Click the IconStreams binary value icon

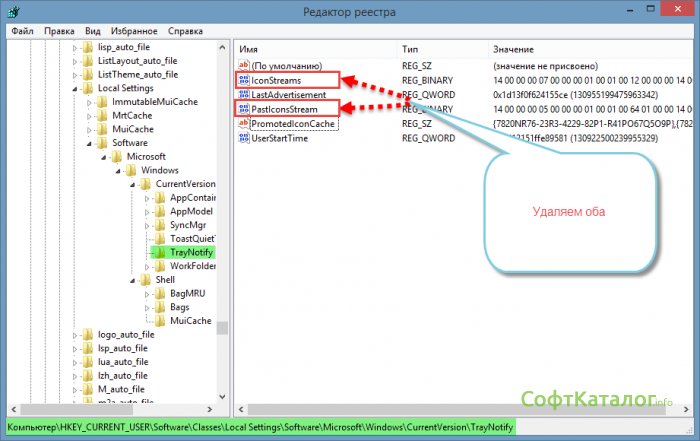tap(243, 80)
